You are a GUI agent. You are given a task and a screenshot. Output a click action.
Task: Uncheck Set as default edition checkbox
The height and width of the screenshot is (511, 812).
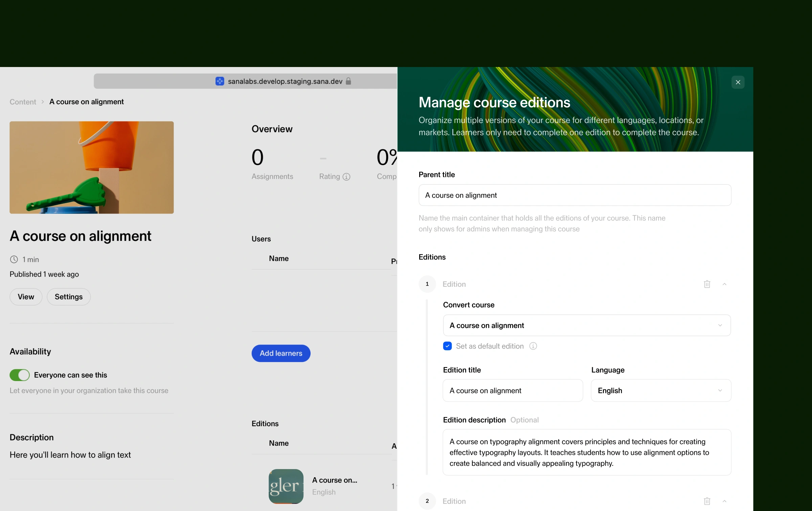447,346
